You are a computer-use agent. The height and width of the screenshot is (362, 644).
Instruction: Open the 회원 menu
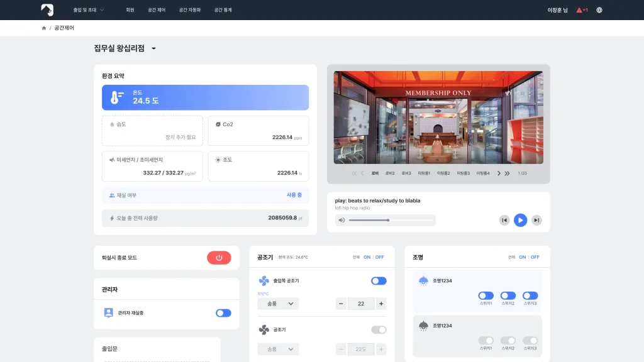tap(130, 10)
